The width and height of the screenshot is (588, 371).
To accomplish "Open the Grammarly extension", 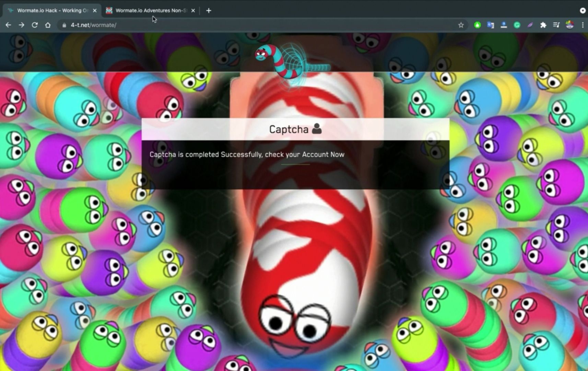I will point(517,25).
